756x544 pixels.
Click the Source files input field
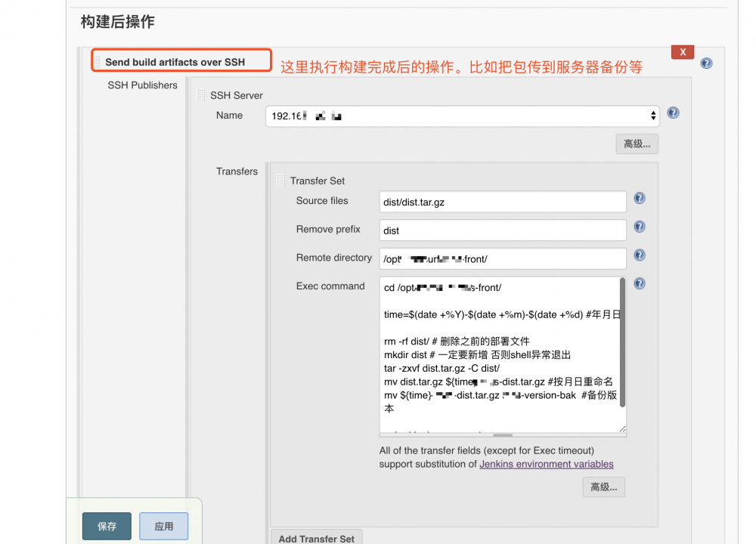502,202
